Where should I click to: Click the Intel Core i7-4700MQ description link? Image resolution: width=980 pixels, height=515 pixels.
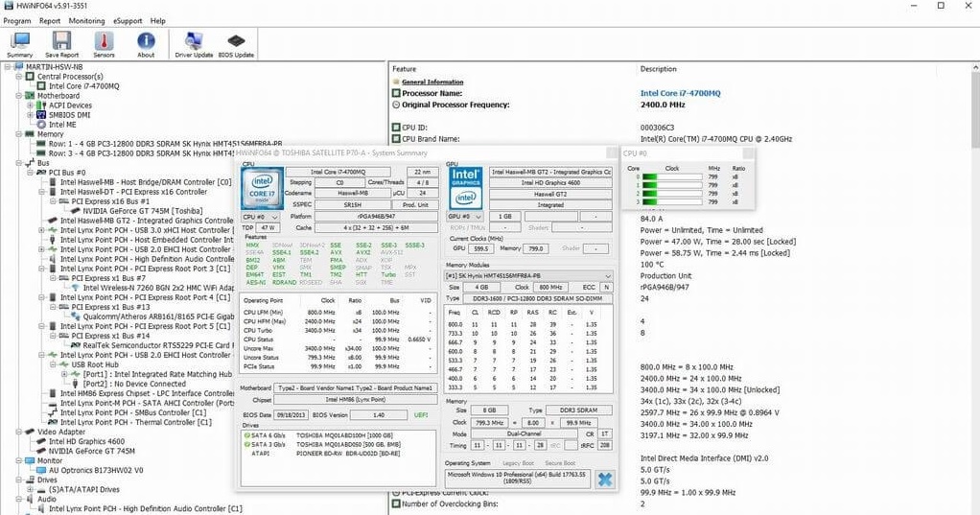pos(680,93)
